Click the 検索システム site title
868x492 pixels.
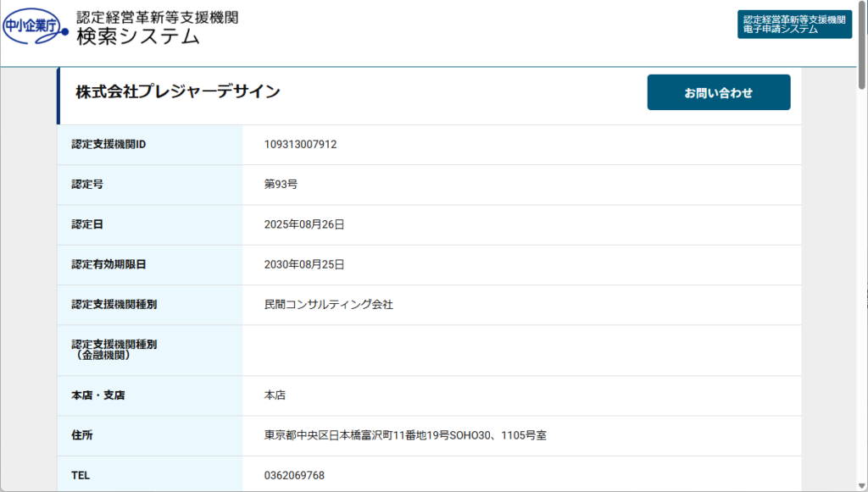click(x=137, y=36)
